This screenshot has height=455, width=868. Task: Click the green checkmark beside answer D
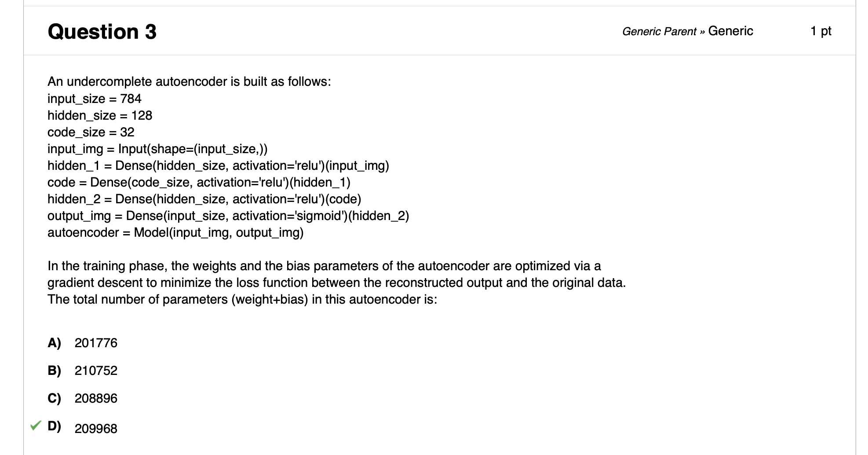click(35, 426)
